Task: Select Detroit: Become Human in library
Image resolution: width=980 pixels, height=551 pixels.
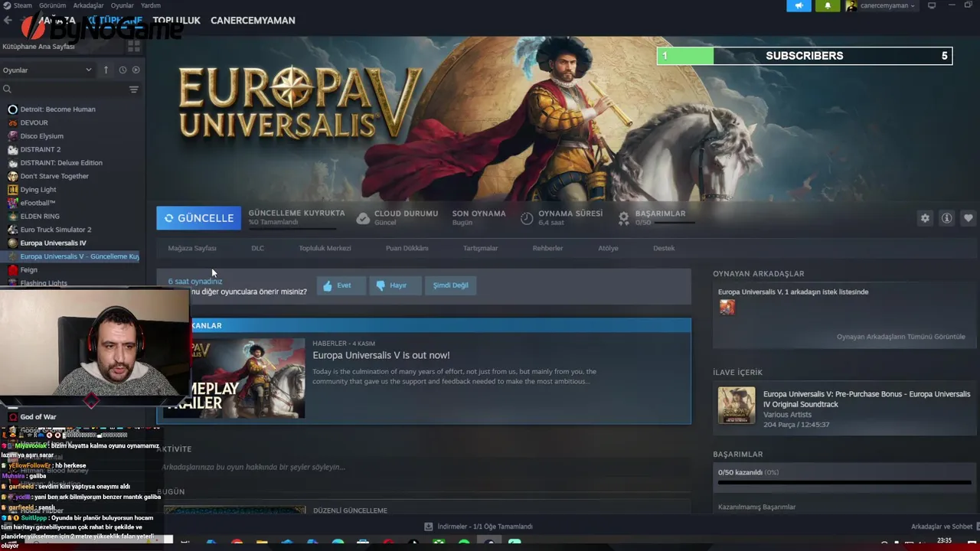Action: (x=57, y=109)
